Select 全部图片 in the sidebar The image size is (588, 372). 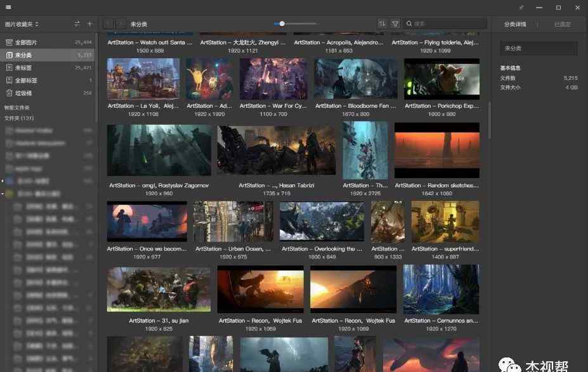coord(47,42)
